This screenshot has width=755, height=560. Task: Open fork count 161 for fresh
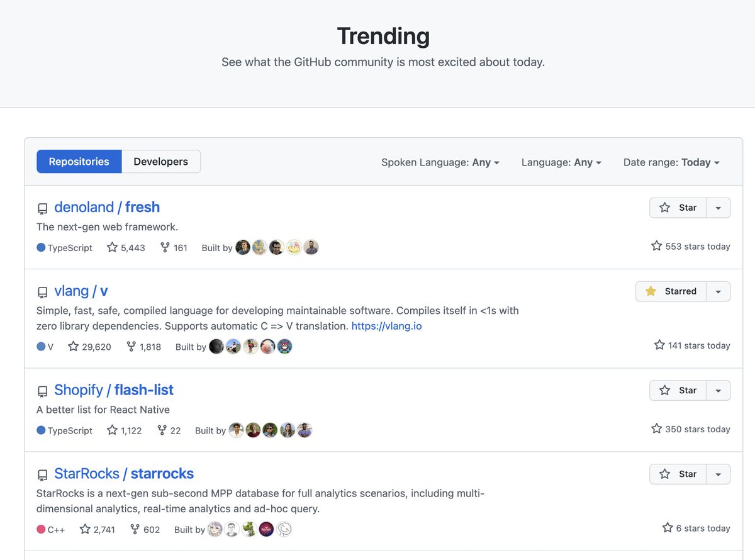click(174, 247)
